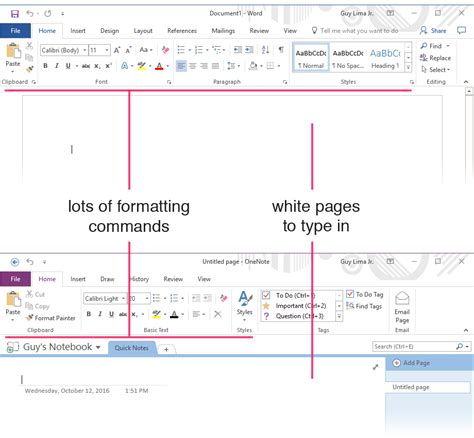
Task: Click Tell me what you want to do box
Action: click(x=355, y=31)
